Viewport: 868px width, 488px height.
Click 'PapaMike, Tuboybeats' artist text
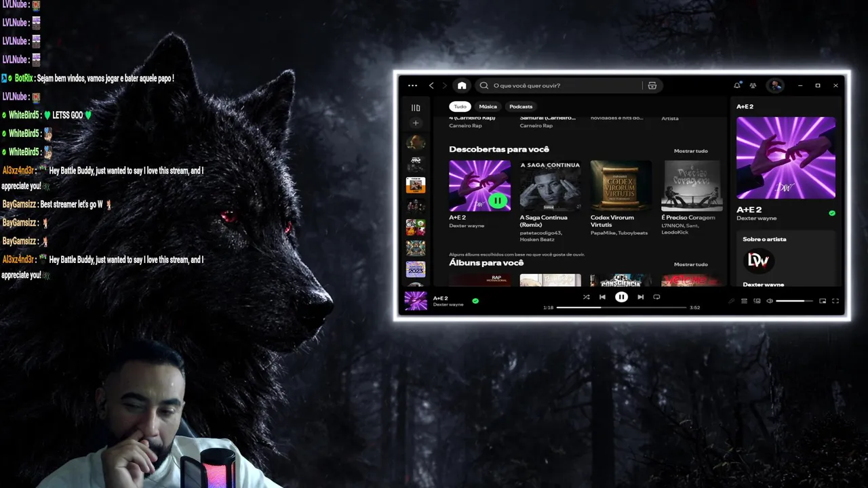tap(619, 232)
